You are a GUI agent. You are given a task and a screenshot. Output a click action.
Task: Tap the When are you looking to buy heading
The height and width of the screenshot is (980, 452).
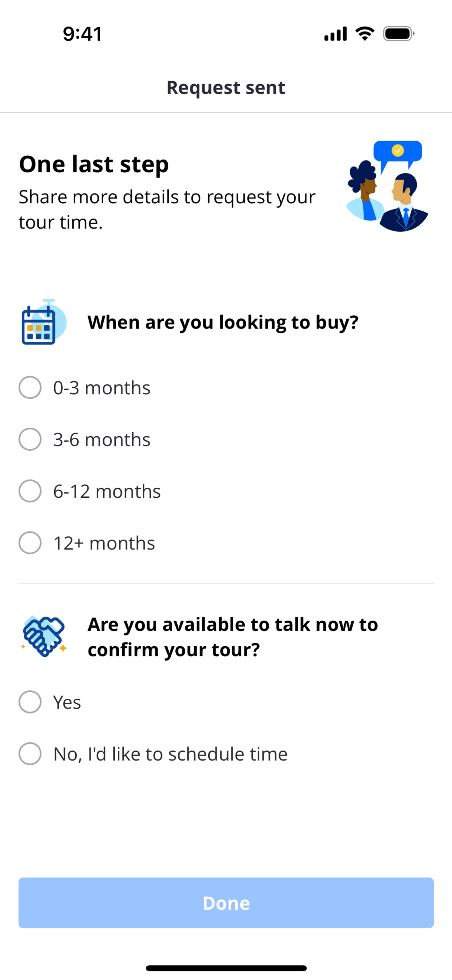click(223, 322)
